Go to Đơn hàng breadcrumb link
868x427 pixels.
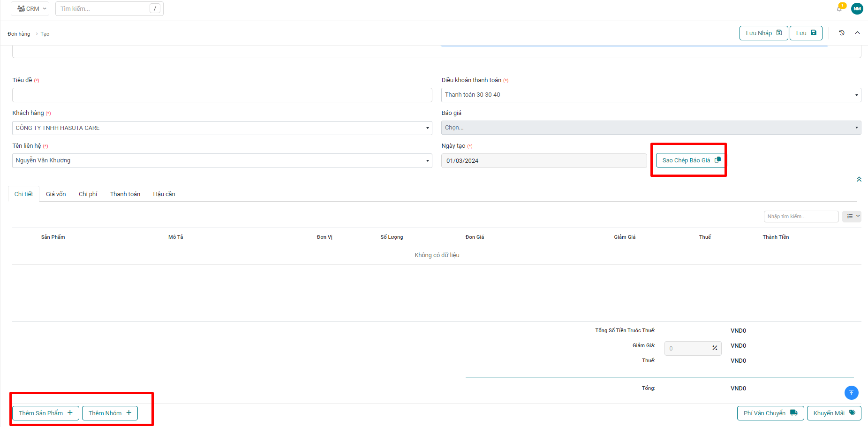pyautogui.click(x=19, y=34)
